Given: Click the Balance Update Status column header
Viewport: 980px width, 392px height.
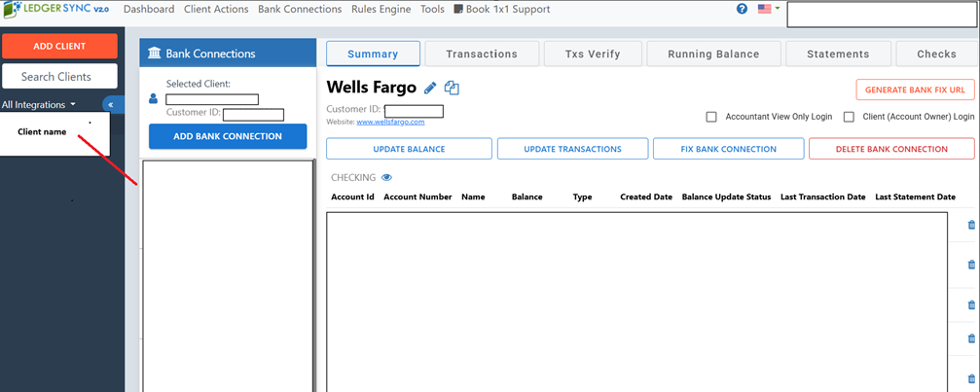Looking at the screenshot, I should (x=726, y=196).
